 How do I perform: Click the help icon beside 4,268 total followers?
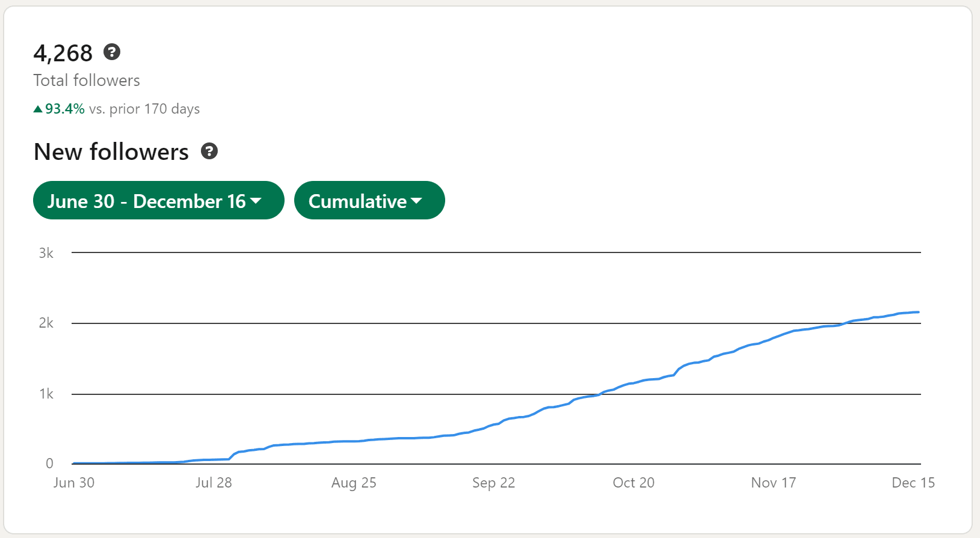pyautogui.click(x=112, y=52)
